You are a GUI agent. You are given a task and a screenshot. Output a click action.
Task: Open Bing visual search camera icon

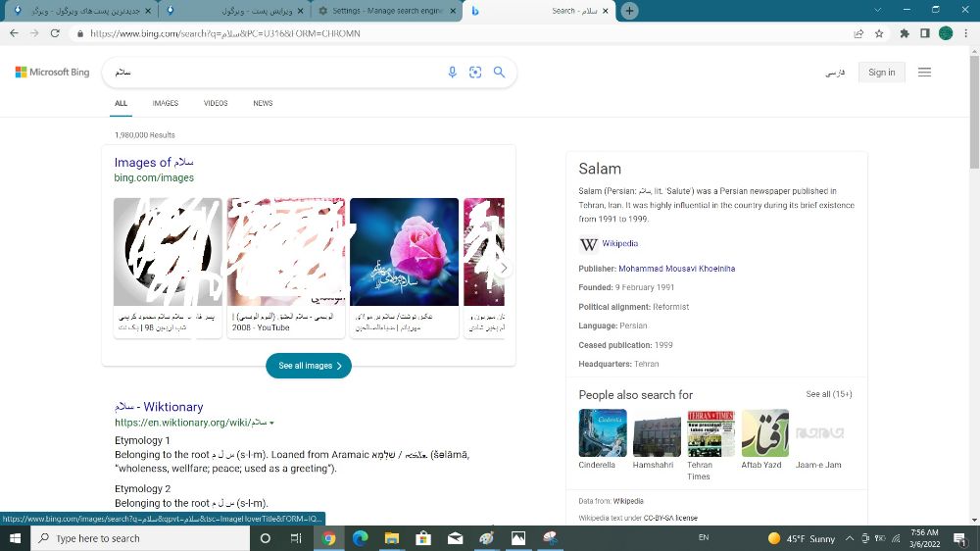coord(475,72)
